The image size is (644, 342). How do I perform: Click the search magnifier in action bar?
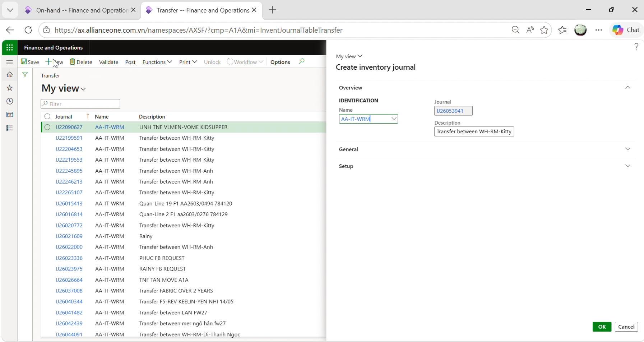point(302,61)
